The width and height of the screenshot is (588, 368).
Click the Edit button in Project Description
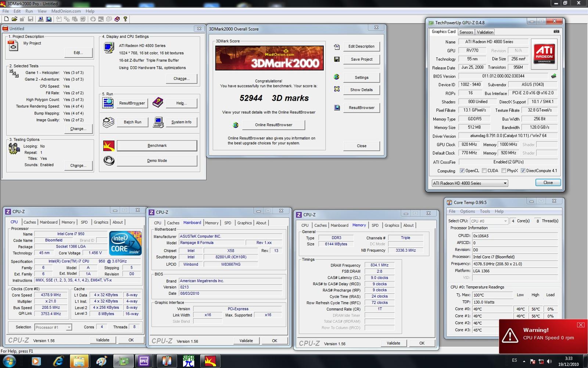pyautogui.click(x=78, y=53)
